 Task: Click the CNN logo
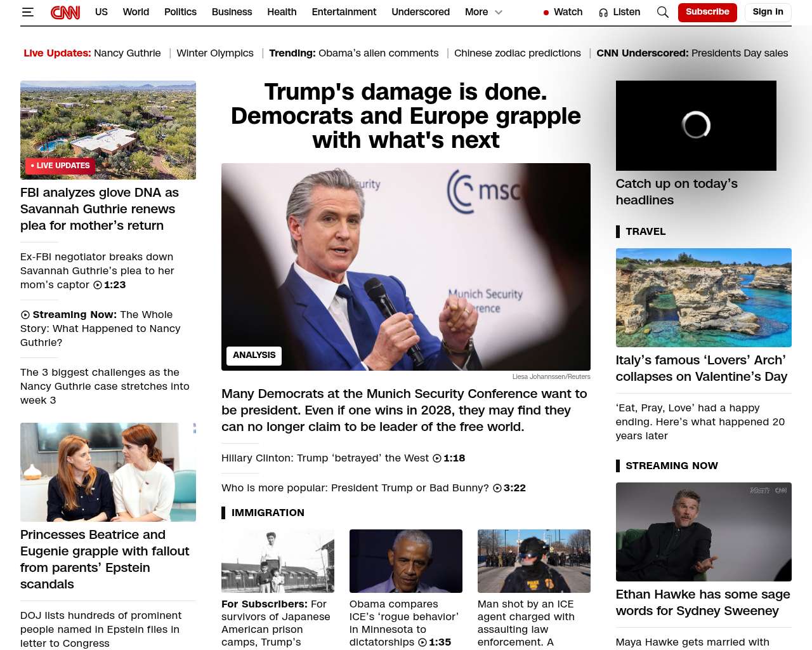[65, 12]
